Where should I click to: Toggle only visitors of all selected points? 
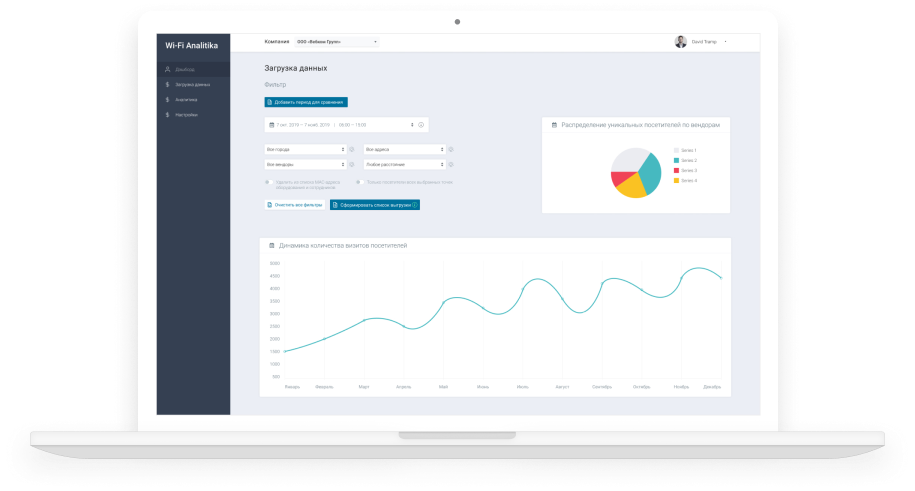pos(359,182)
